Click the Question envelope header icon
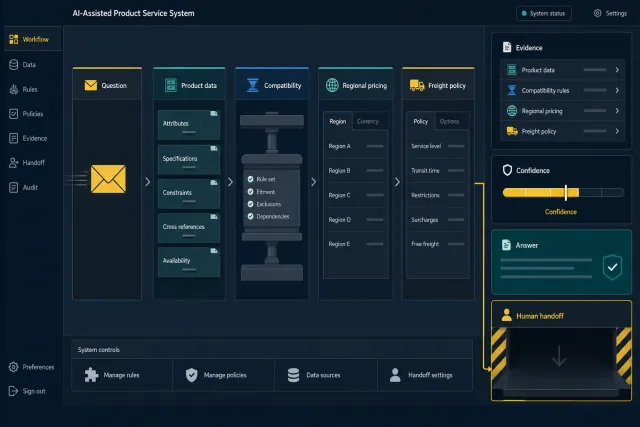Screen dimensions: 640x427 pos(91,85)
